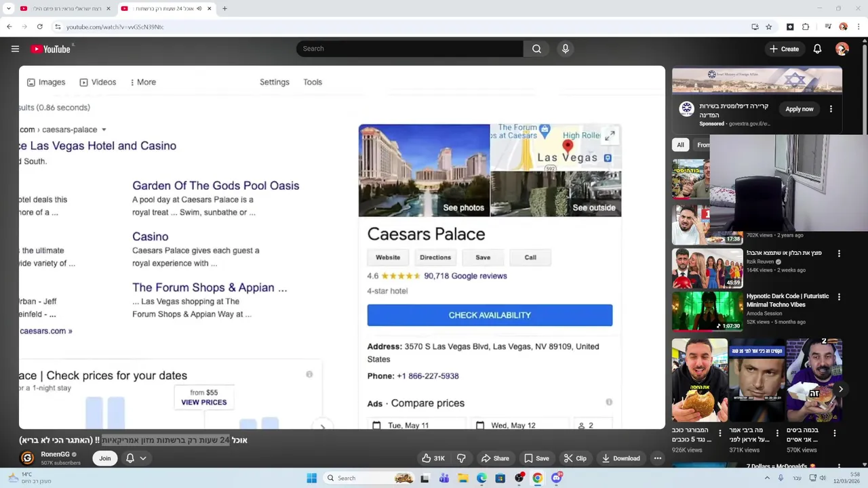The image size is (868, 488).
Task: Open more actions menu beside Download
Action: [657, 458]
